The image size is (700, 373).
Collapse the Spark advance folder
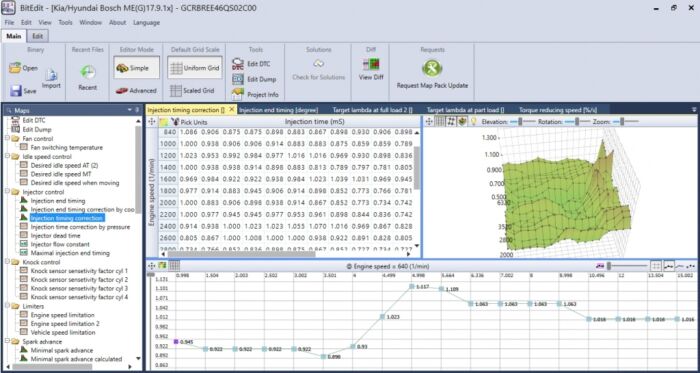[7, 341]
